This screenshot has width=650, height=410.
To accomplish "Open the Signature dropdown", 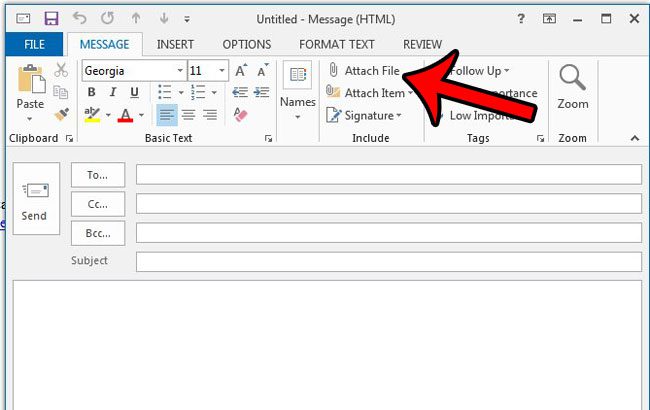I will tap(364, 115).
